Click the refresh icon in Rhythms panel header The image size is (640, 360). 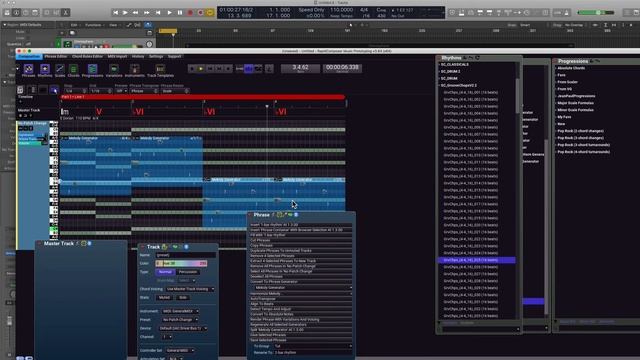(x=477, y=58)
